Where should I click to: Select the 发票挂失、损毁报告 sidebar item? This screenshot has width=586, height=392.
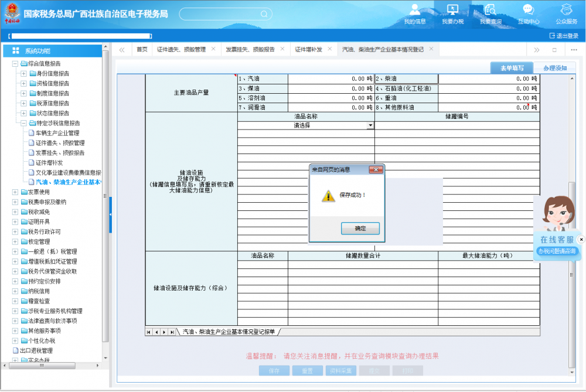point(61,153)
